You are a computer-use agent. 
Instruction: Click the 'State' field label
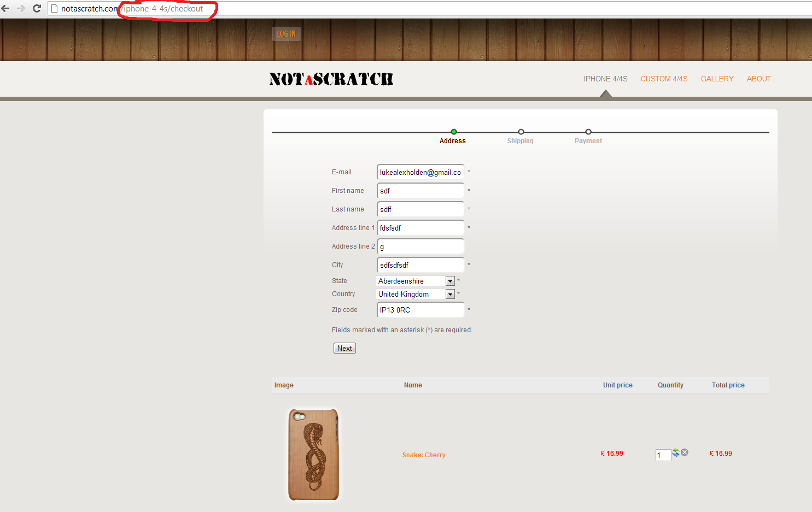click(340, 281)
